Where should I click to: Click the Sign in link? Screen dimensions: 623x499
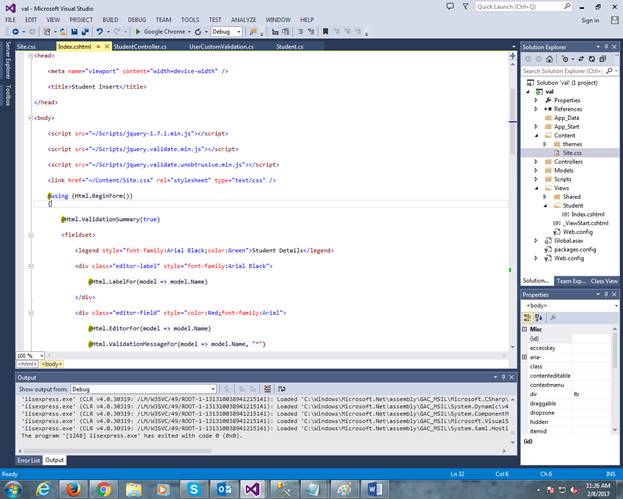[590, 19]
